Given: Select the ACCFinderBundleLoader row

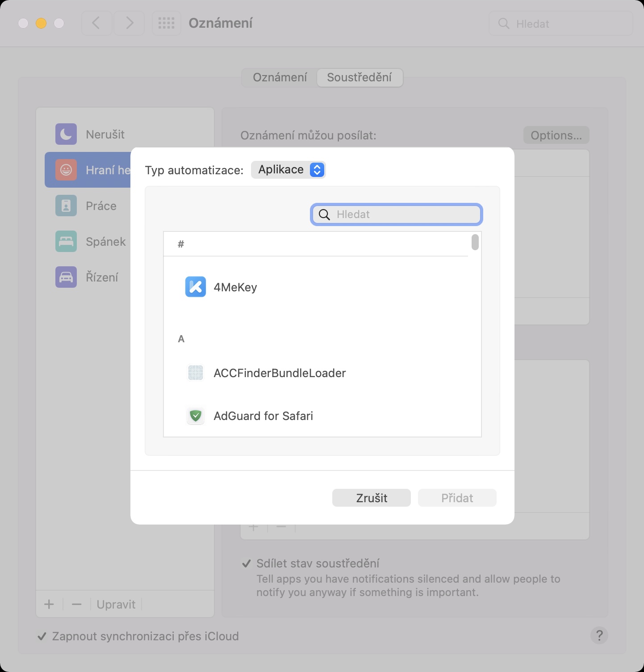Looking at the screenshot, I should pos(322,373).
